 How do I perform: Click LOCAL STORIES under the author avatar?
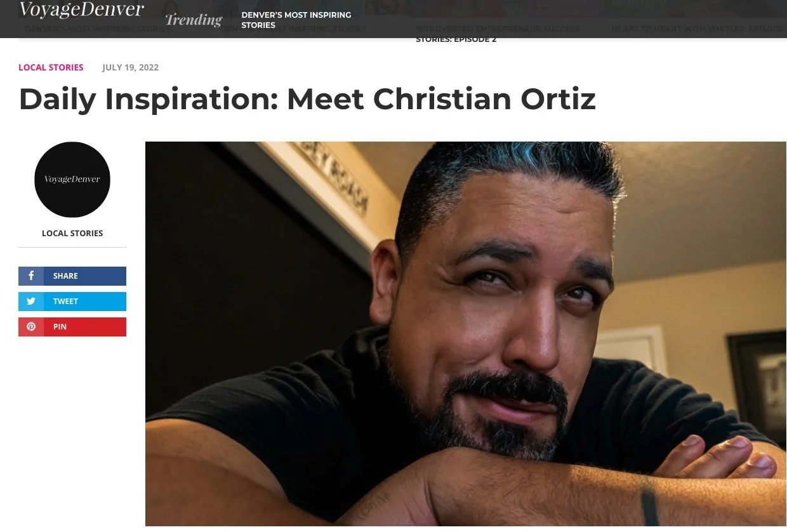tap(72, 233)
